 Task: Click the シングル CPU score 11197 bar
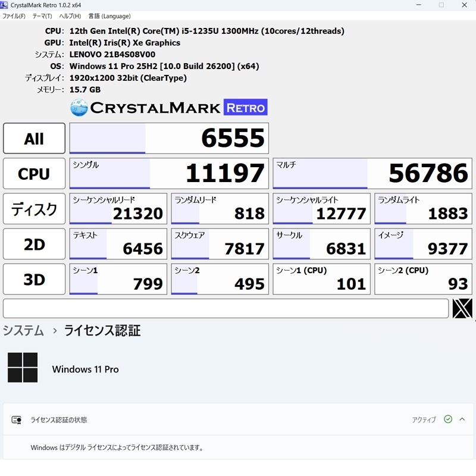169,174
